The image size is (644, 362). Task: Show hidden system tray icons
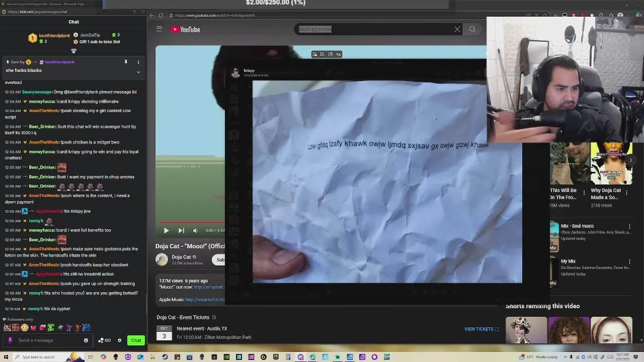pos(566,357)
